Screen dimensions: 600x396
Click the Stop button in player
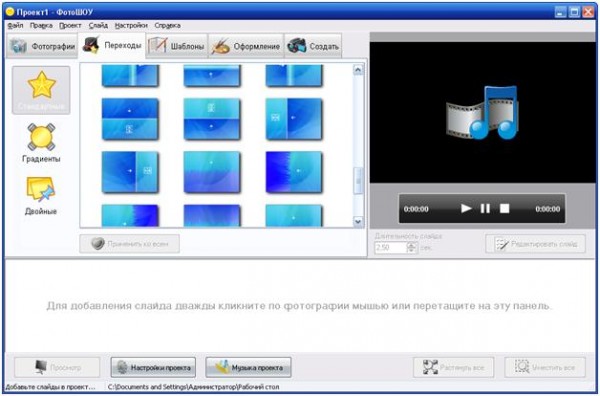(x=505, y=209)
